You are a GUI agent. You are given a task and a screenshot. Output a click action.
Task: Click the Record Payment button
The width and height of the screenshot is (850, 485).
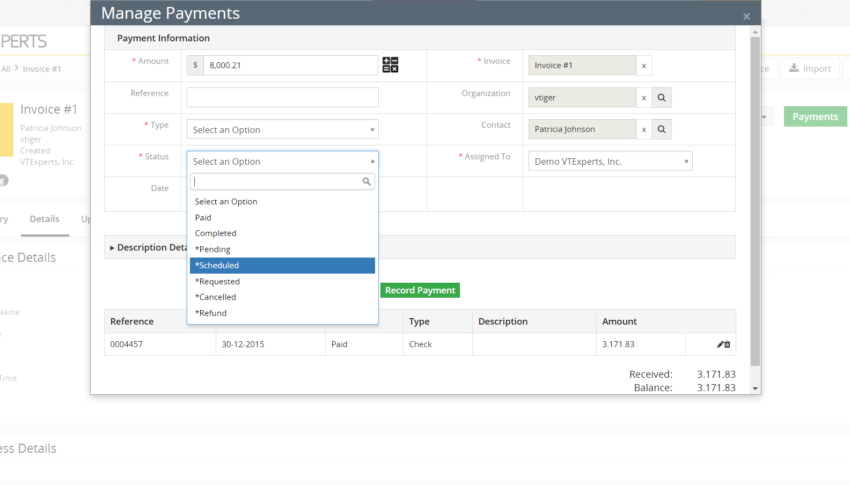pyautogui.click(x=420, y=290)
